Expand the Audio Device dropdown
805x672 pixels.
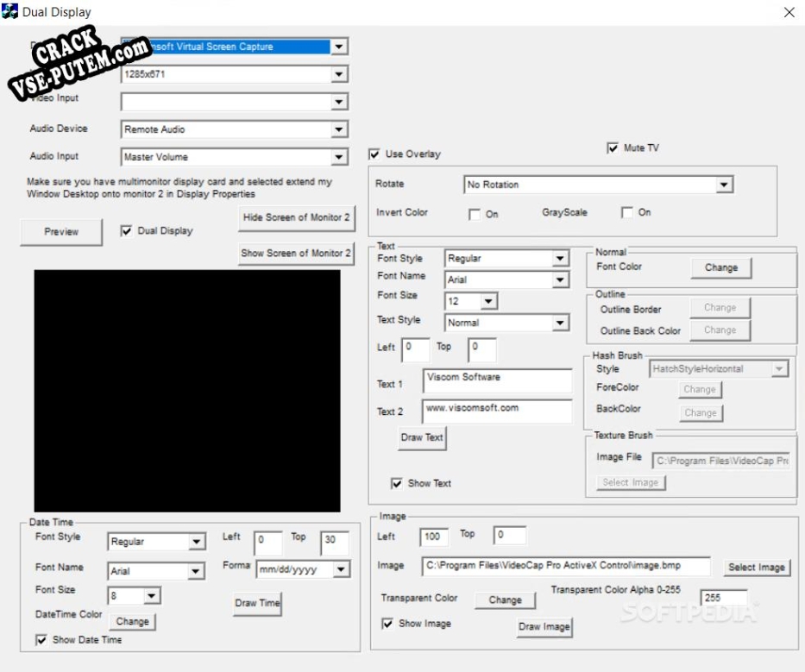[x=339, y=129]
